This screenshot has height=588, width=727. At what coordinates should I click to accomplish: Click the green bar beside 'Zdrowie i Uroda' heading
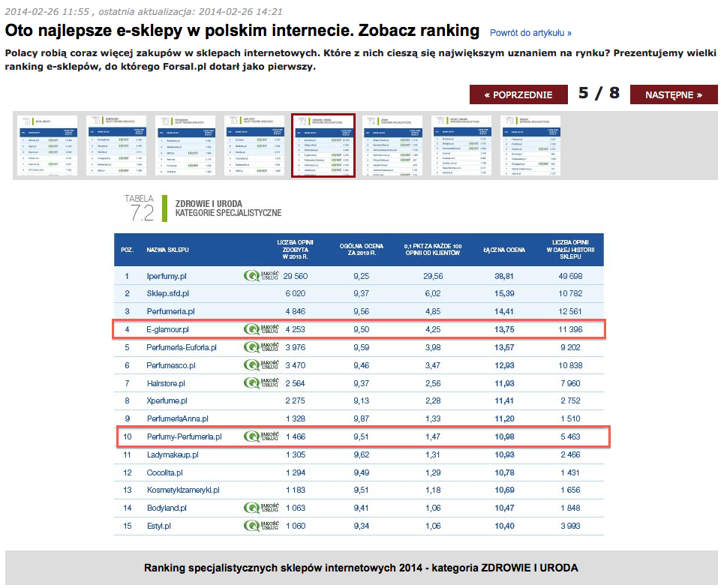(x=164, y=208)
